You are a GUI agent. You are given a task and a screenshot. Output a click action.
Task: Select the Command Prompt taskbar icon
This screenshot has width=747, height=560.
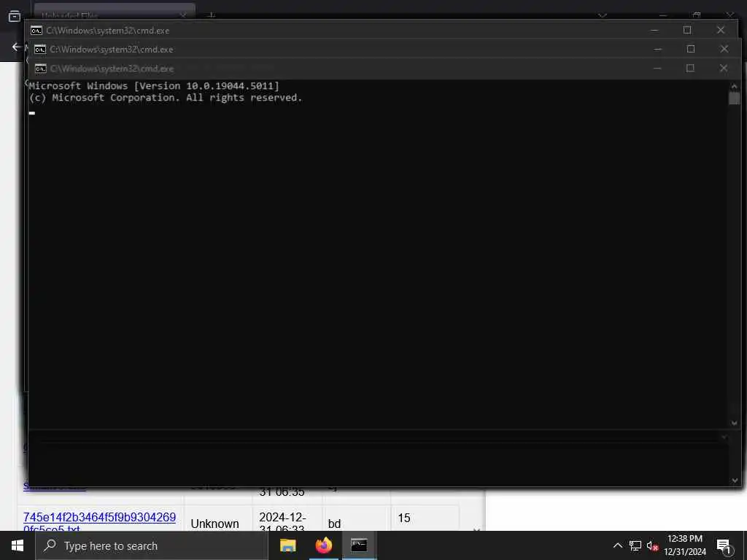359,545
